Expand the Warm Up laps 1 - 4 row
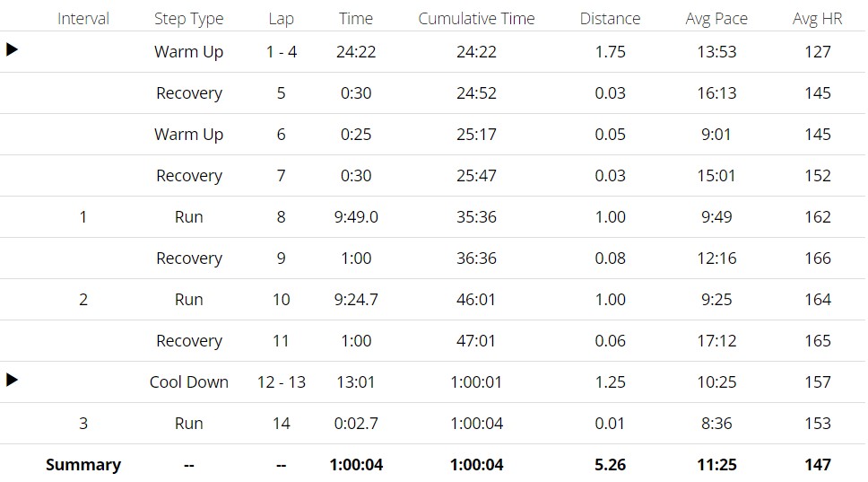This screenshot has width=868, height=482. click(x=13, y=50)
